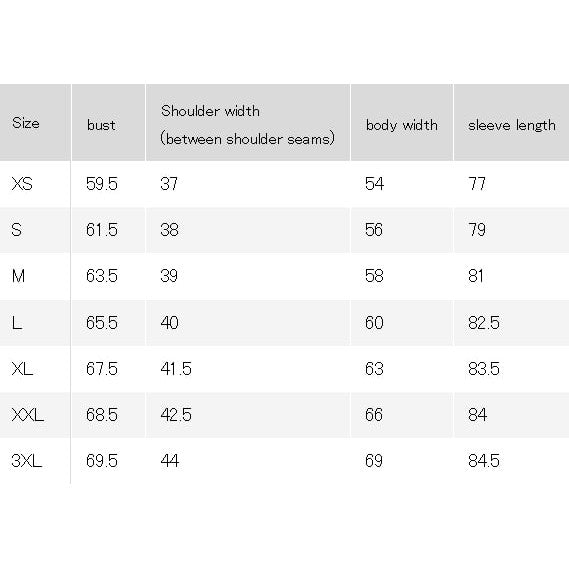
Task: Click the L size row label
Action: [x=17, y=322]
